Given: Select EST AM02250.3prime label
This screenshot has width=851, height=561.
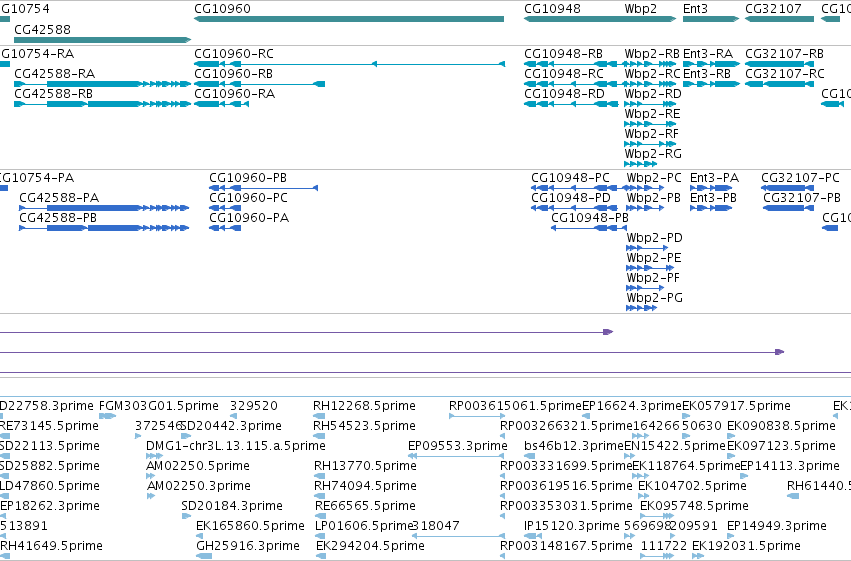Looking at the screenshot, I should [x=199, y=486].
